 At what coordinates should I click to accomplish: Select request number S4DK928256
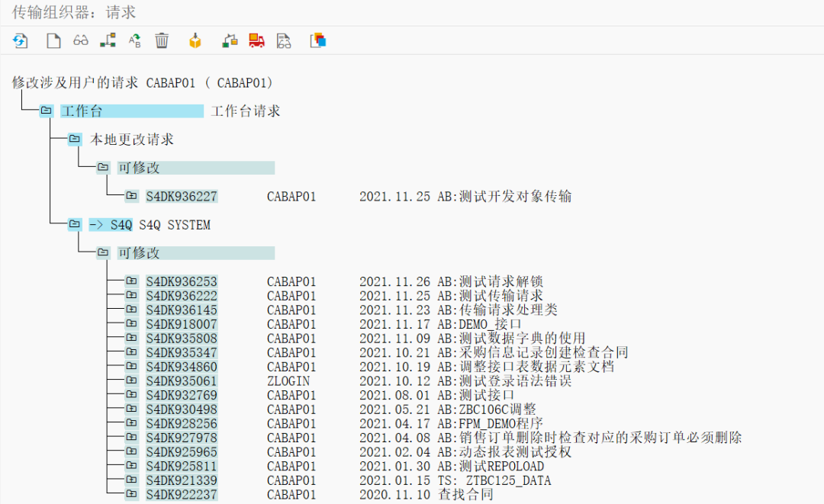182,423
